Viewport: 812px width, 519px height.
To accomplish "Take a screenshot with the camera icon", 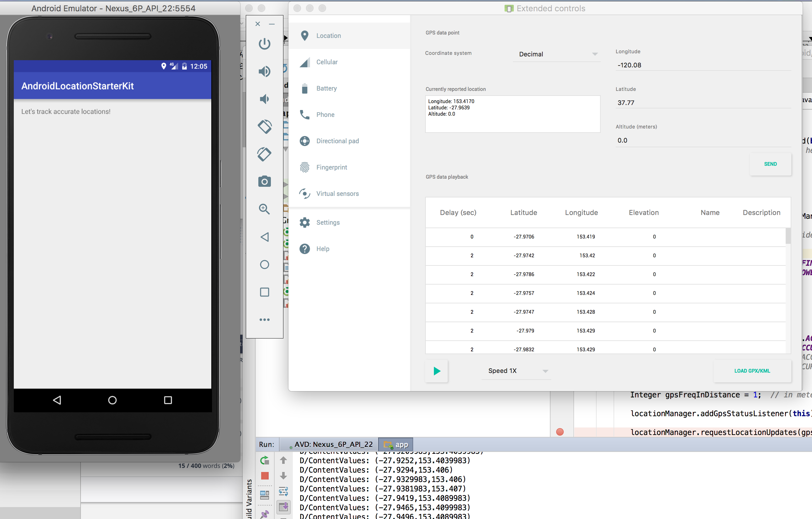I will tap(264, 182).
